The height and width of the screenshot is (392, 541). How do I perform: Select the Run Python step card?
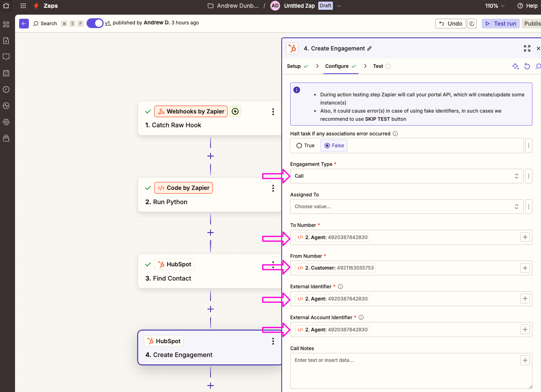point(210,195)
